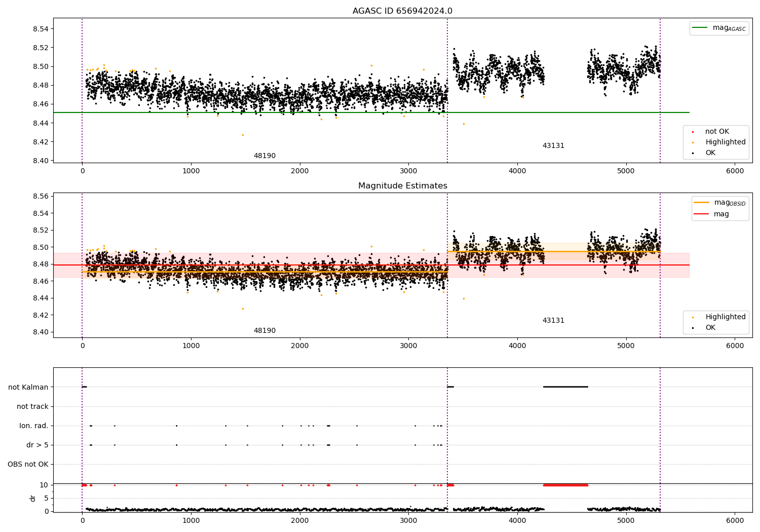The width and height of the screenshot is (760, 532).
Task: Click x tick '4000' under Magnitude Estimates plot
Action: (517, 346)
